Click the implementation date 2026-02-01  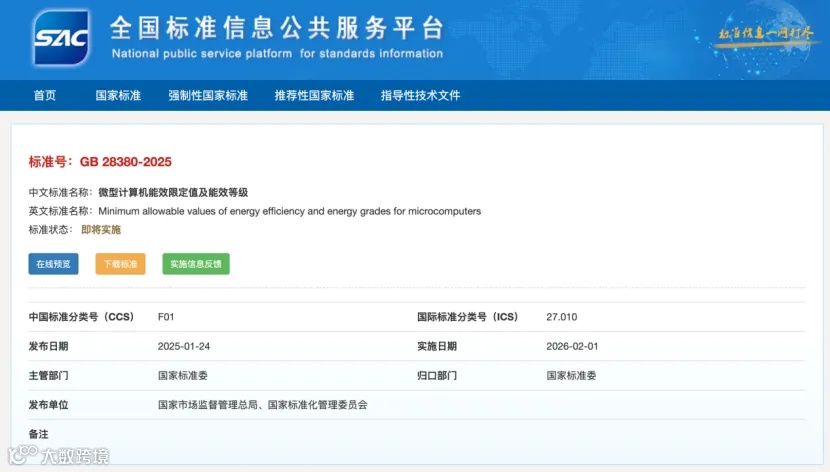coord(572,346)
